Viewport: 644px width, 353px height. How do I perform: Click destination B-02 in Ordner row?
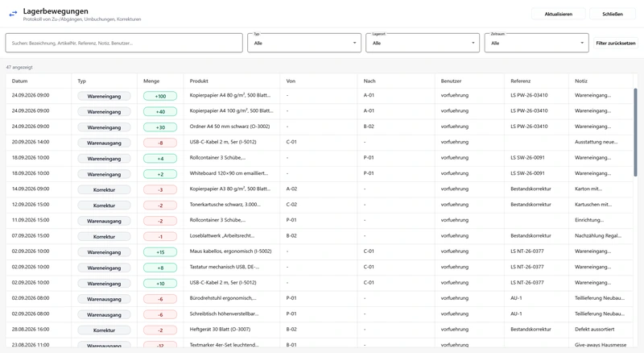pyautogui.click(x=369, y=127)
